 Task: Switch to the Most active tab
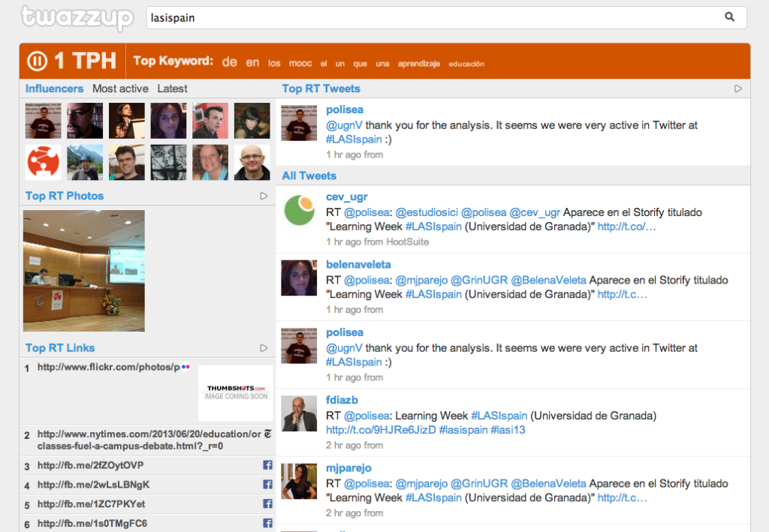pos(120,89)
